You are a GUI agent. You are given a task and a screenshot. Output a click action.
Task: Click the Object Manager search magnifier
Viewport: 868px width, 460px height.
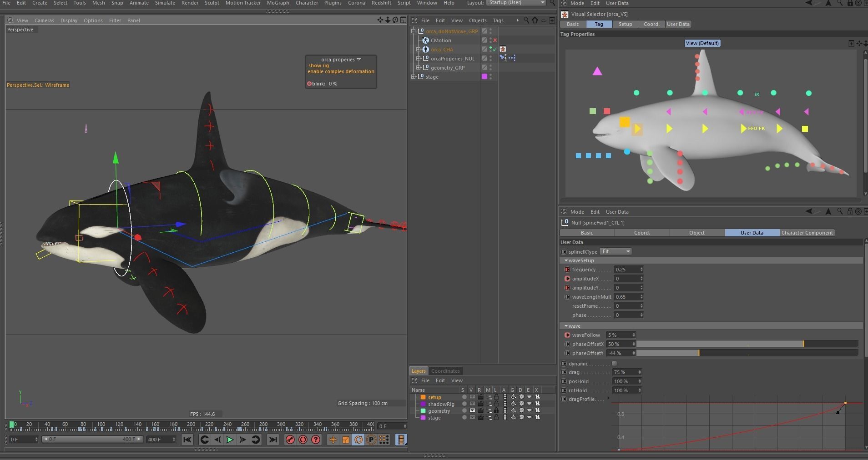click(526, 20)
